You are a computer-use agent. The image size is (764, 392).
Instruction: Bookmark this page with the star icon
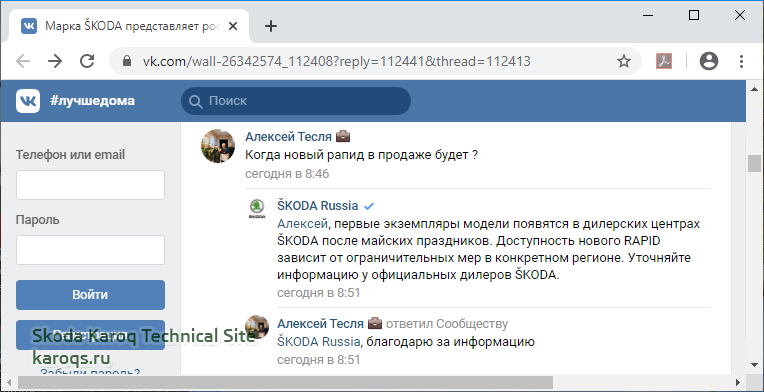624,61
